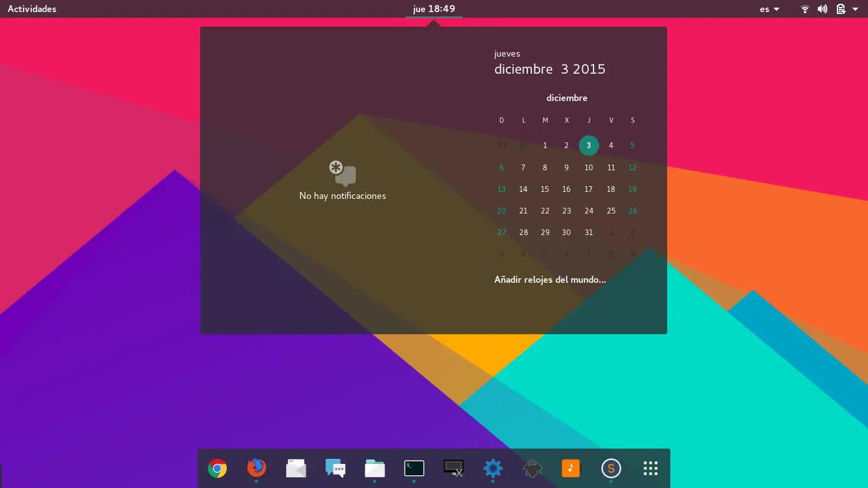Select December 16 in the calendar
This screenshot has width=868, height=488.
pyautogui.click(x=566, y=189)
